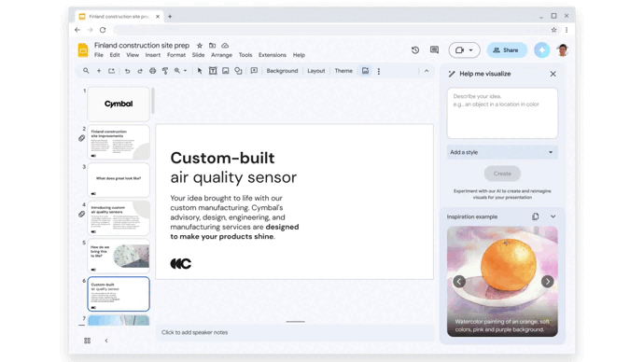Screen dimensions: 644x362
Task: Toggle the Help me visualize toolbar icon
Action: (365, 71)
